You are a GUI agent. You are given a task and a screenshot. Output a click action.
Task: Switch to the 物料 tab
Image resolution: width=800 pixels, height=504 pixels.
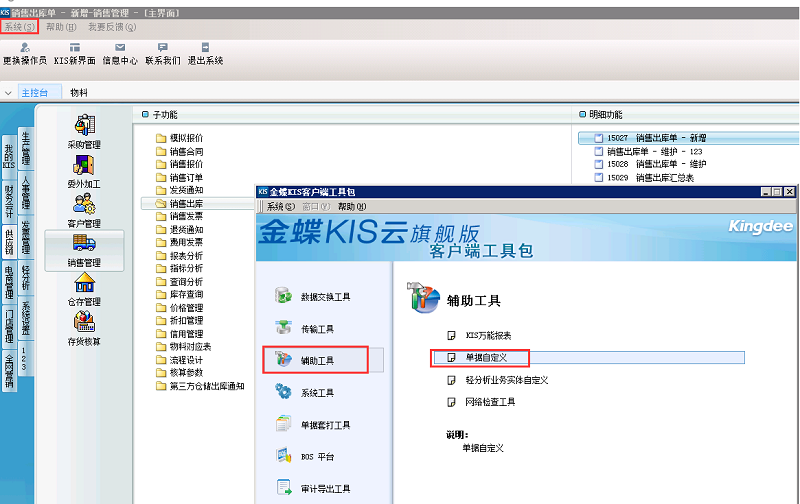(x=78, y=92)
